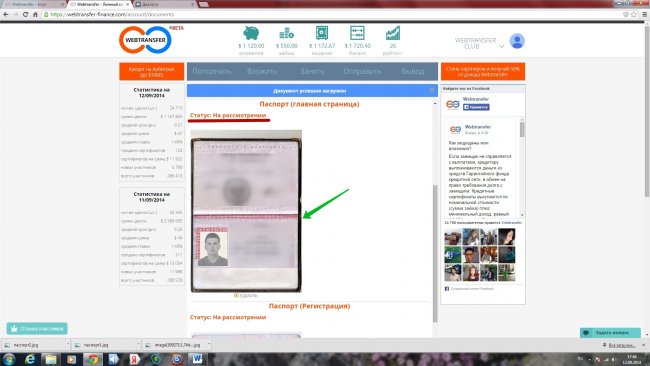Expand the Webtransfer Club dropdown
The height and width of the screenshot is (366, 650).
click(x=502, y=46)
